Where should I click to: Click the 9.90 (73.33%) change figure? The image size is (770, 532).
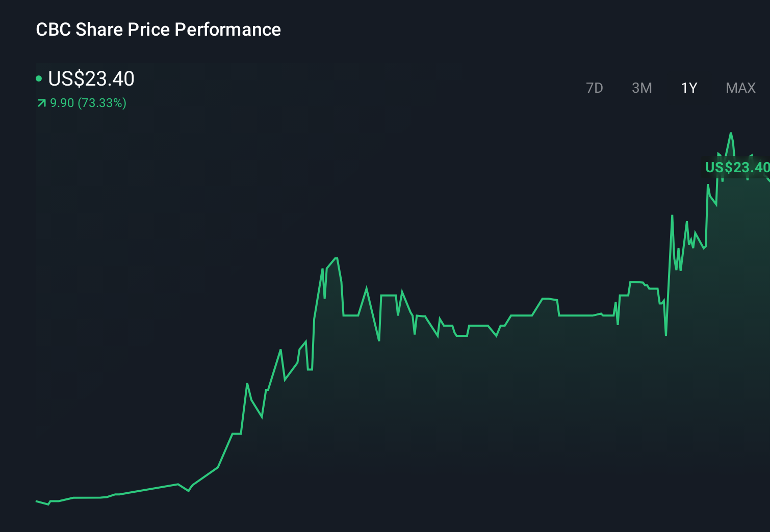(x=88, y=103)
